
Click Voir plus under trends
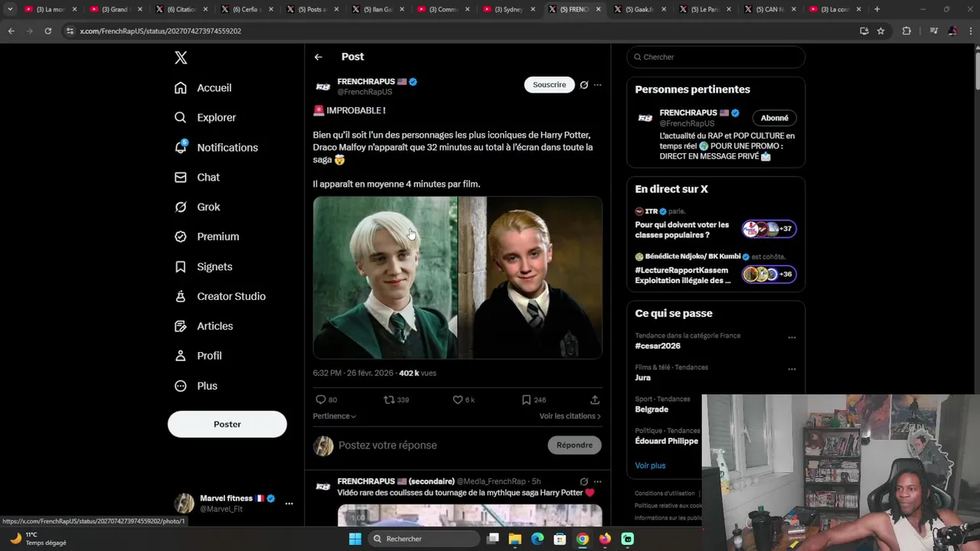coord(650,465)
